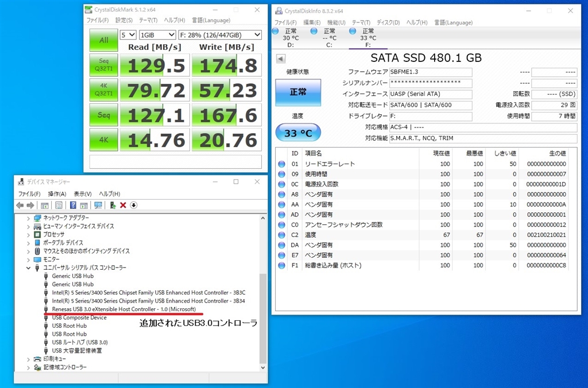Click the previous disk arrow in CrystalDiskInfo
Viewport: 588px width, 388px height.
tap(280, 59)
